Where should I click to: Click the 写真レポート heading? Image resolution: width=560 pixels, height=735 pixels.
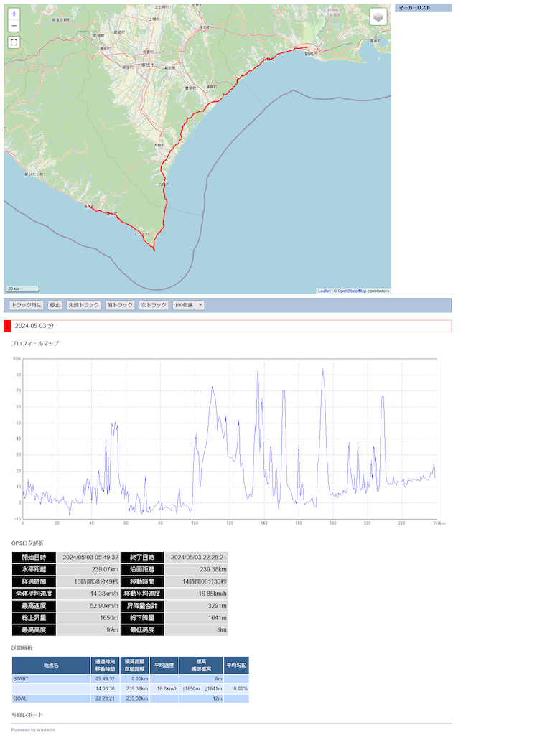[x=27, y=716]
